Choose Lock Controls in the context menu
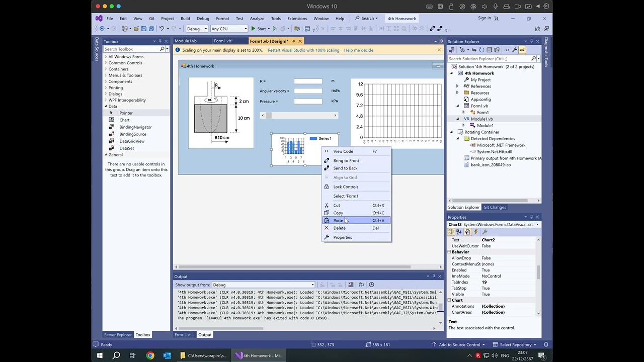 pyautogui.click(x=356, y=187)
